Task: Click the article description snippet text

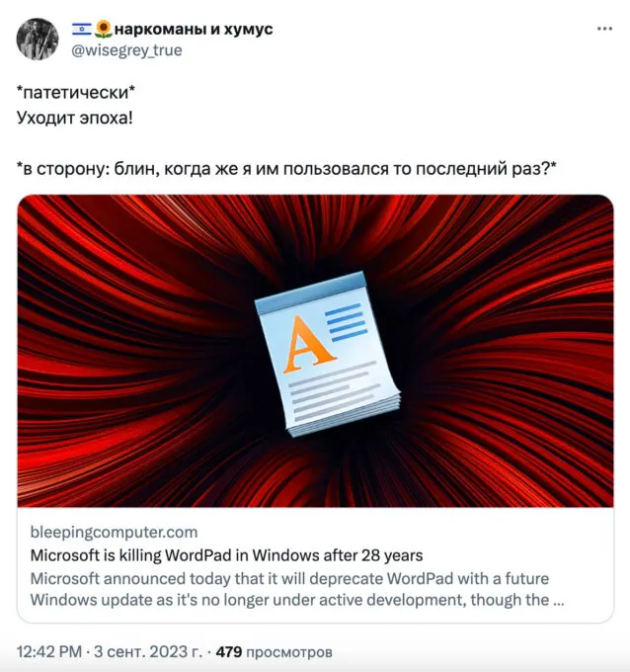Action: (297, 589)
